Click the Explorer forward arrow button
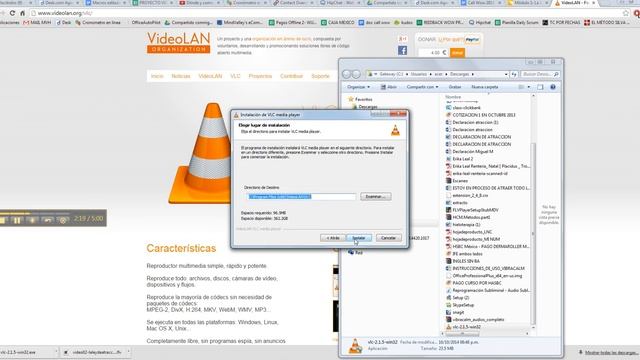This screenshot has height=360, width=640. click(x=356, y=74)
